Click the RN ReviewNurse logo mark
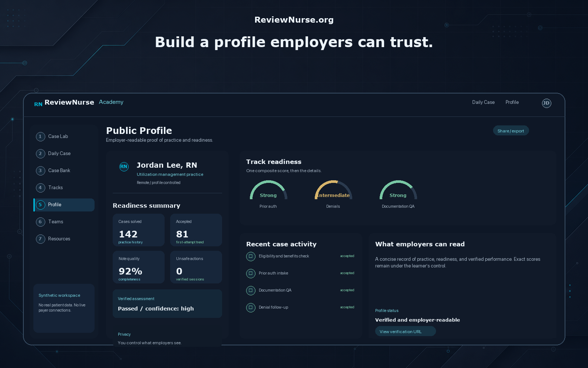Image resolution: width=588 pixels, height=368 pixels. pos(38,104)
